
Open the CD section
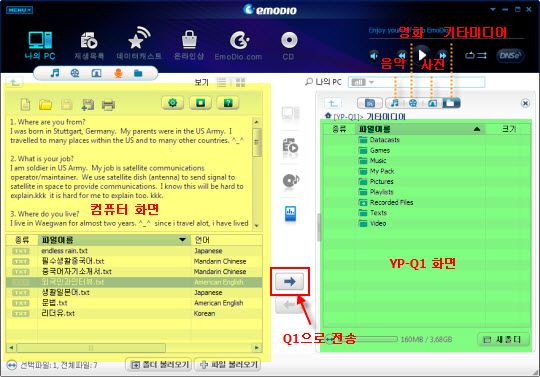pyautogui.click(x=289, y=46)
